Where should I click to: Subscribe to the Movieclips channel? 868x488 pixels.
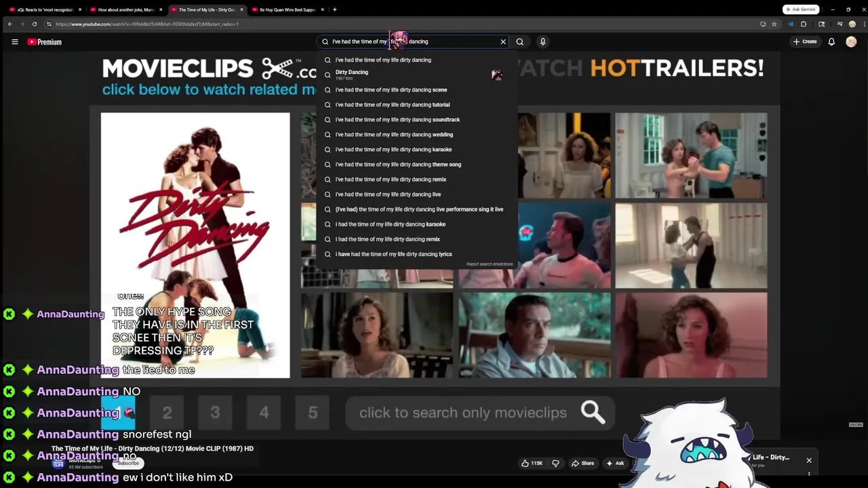[127, 464]
